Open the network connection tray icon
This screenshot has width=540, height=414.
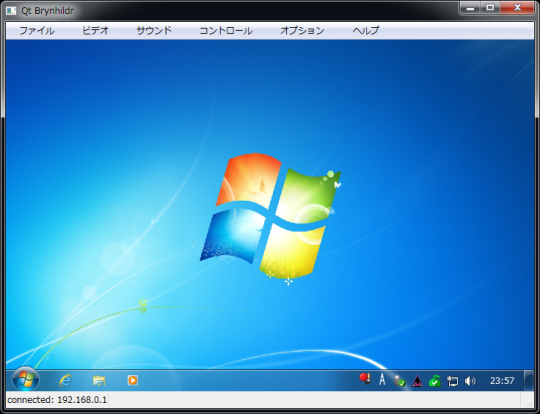pyautogui.click(x=453, y=381)
